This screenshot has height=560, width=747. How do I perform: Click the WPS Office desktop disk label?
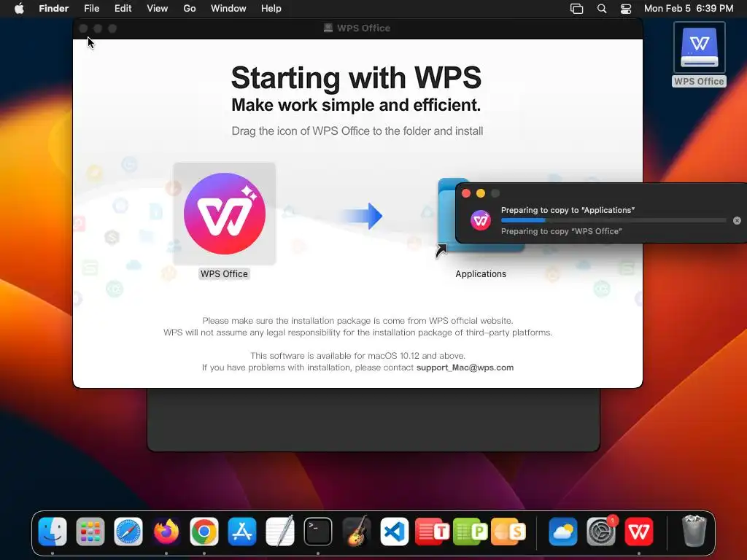699,82
